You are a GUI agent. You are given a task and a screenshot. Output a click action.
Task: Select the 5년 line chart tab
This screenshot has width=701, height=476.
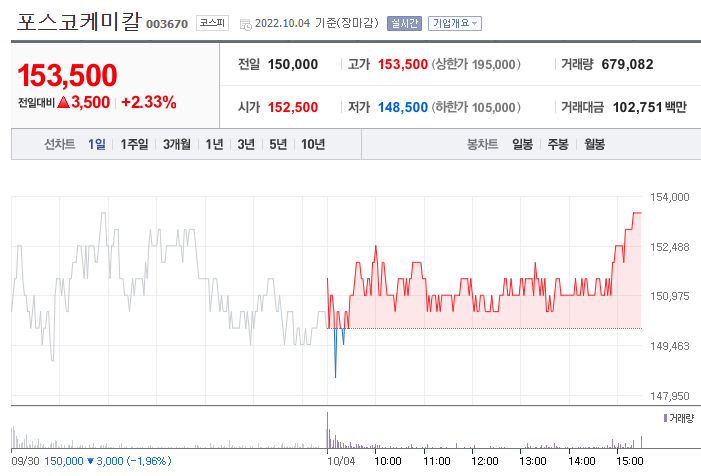point(278,144)
